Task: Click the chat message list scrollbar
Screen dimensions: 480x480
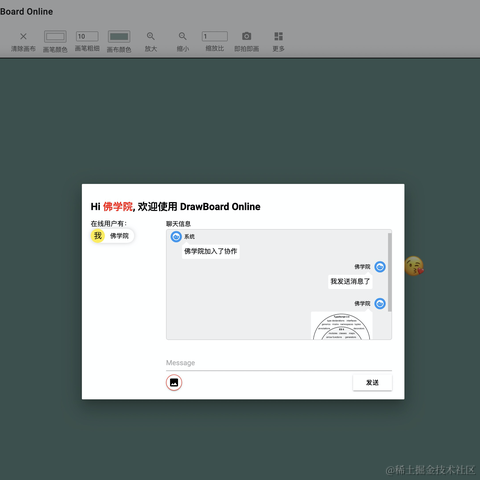Action: (x=390, y=272)
